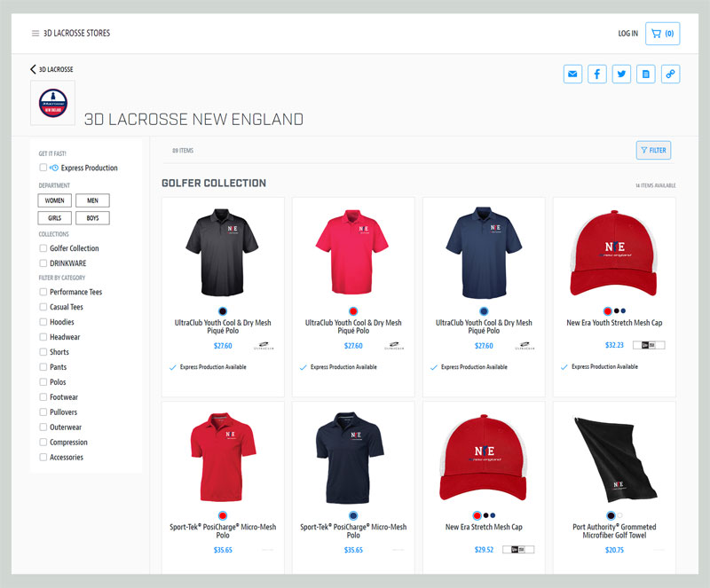This screenshot has width=710, height=588.
Task: Select blue swatch under navy UltraClub polo
Action: 484,311
